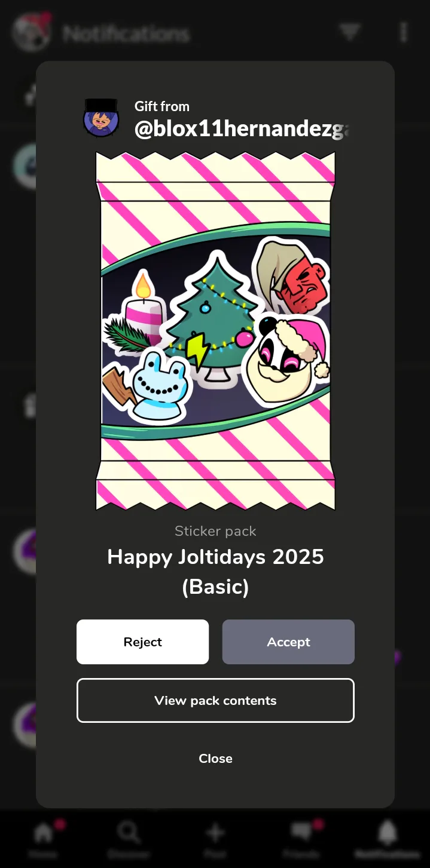This screenshot has height=868, width=430.
Task: Open View pack contents
Action: [x=215, y=700]
